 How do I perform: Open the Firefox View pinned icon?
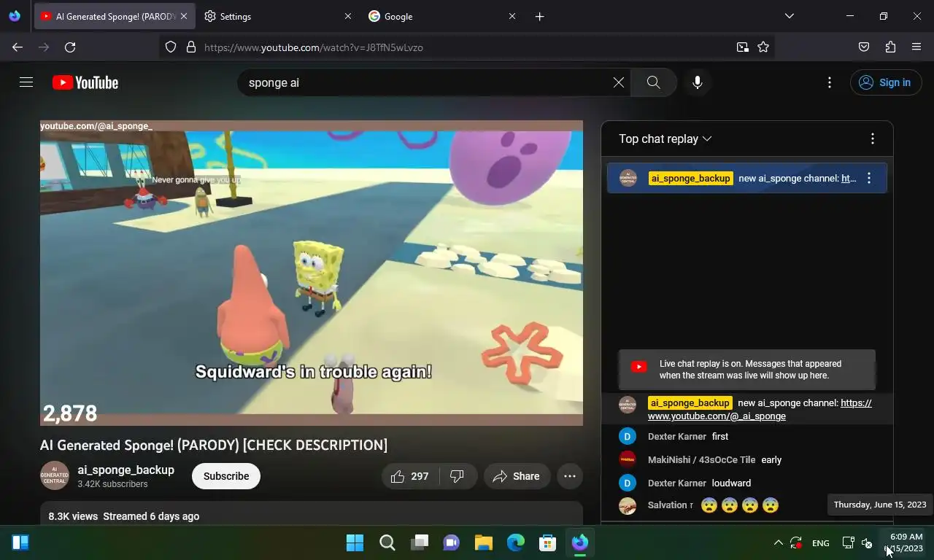point(15,16)
